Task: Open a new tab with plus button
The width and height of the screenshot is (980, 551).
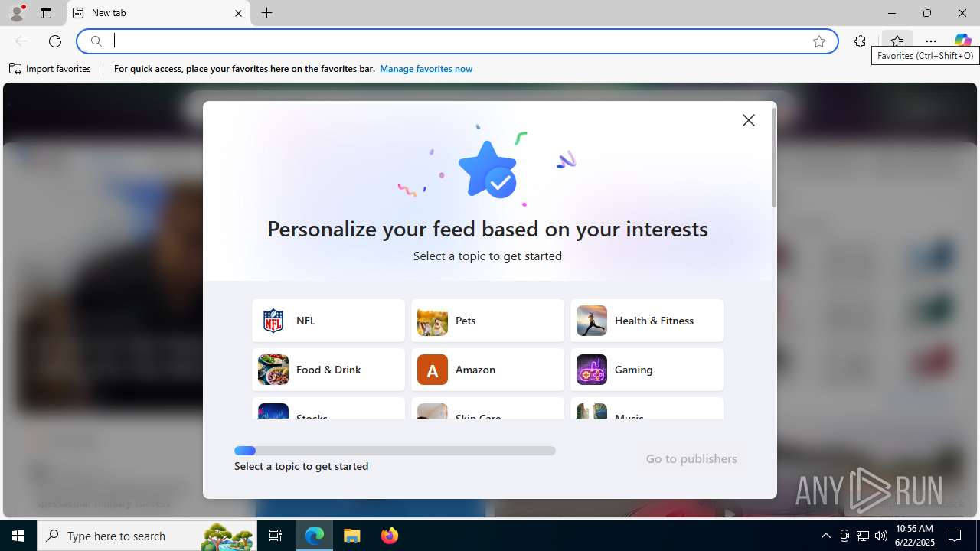Action: (x=266, y=13)
